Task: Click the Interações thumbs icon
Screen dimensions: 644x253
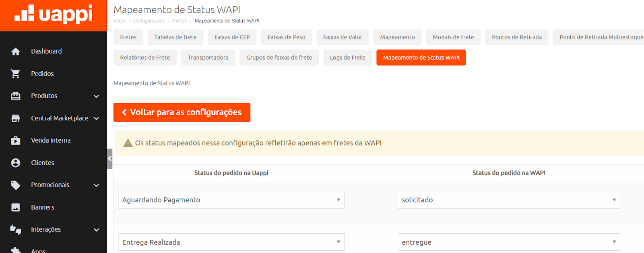Action: [16, 230]
